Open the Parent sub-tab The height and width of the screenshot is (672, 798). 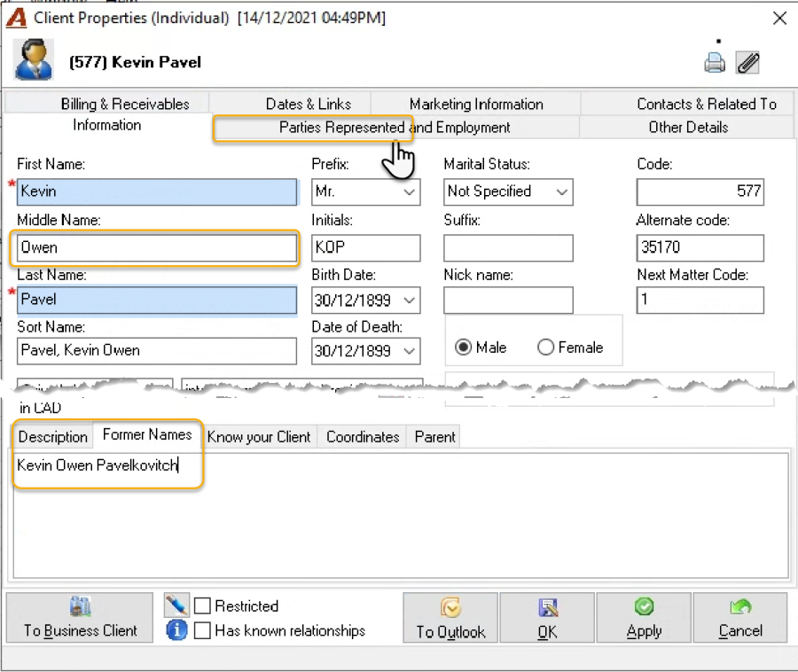pos(434,437)
